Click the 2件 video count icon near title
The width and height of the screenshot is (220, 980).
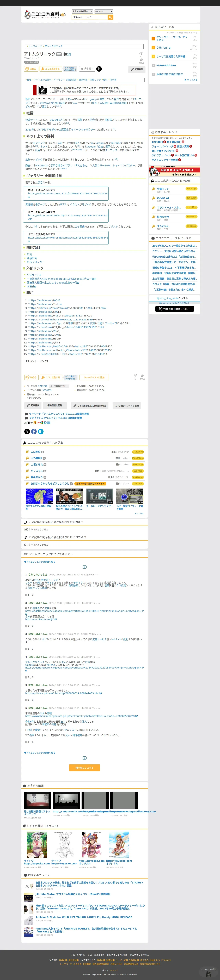point(67,54)
